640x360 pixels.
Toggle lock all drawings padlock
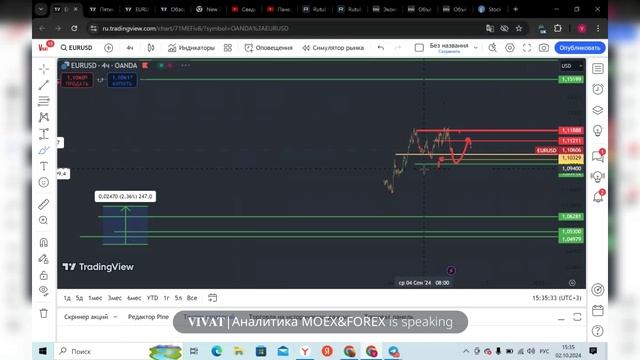click(x=44, y=275)
